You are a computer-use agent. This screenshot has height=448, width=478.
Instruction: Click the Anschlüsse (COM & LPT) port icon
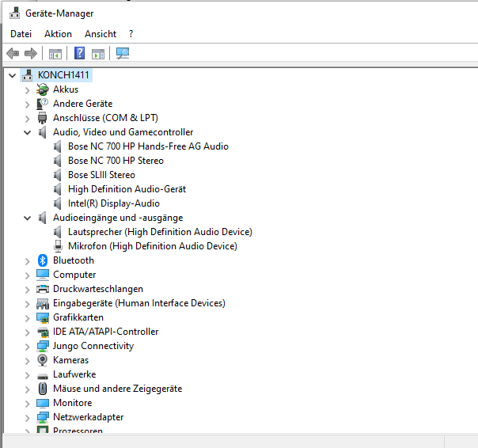tap(43, 118)
